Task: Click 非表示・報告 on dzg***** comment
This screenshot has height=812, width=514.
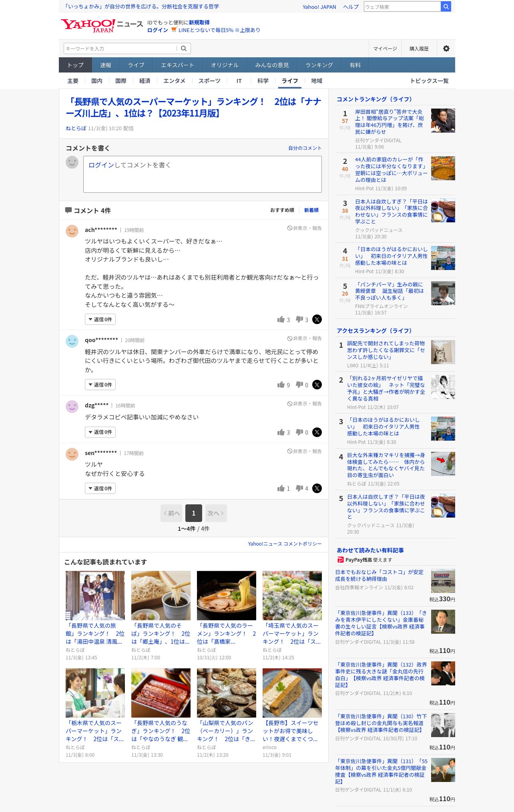Action: point(304,403)
